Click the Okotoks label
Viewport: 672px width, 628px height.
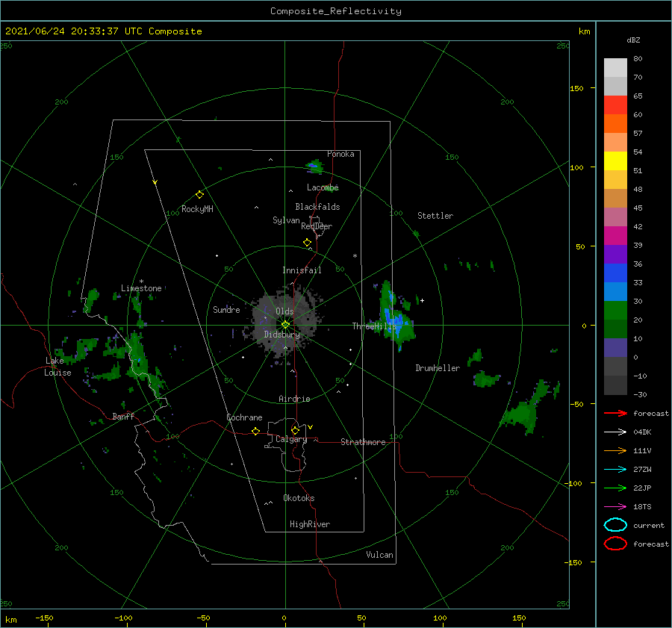pos(299,498)
